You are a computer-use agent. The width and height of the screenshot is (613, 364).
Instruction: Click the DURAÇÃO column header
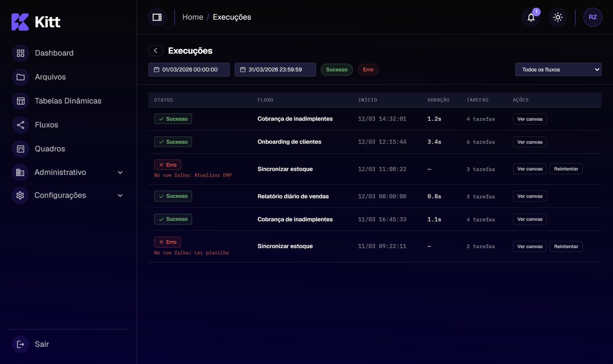pos(438,100)
